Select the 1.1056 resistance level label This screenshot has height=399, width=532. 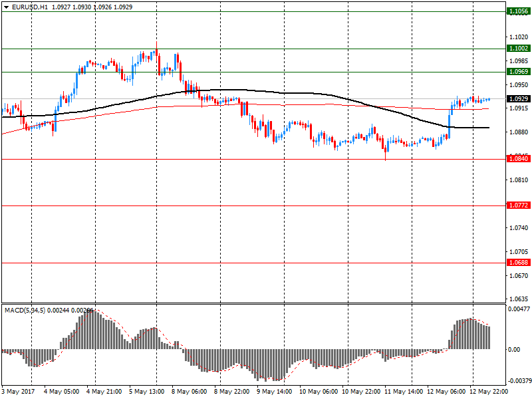(519, 11)
